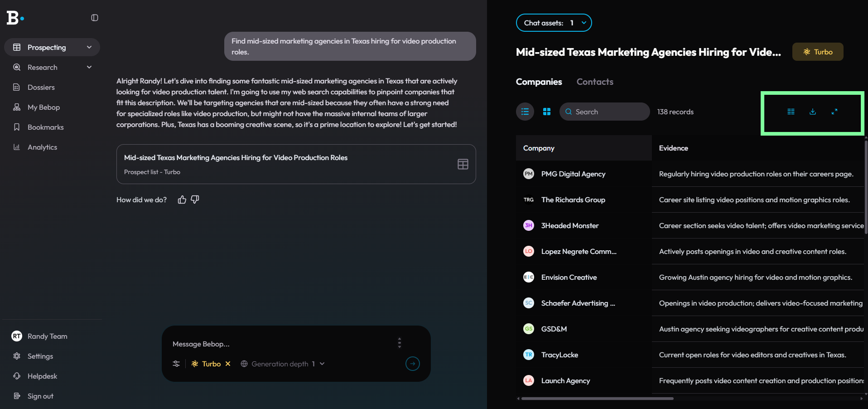Give thumbs up feedback
868x409 pixels.
point(182,200)
